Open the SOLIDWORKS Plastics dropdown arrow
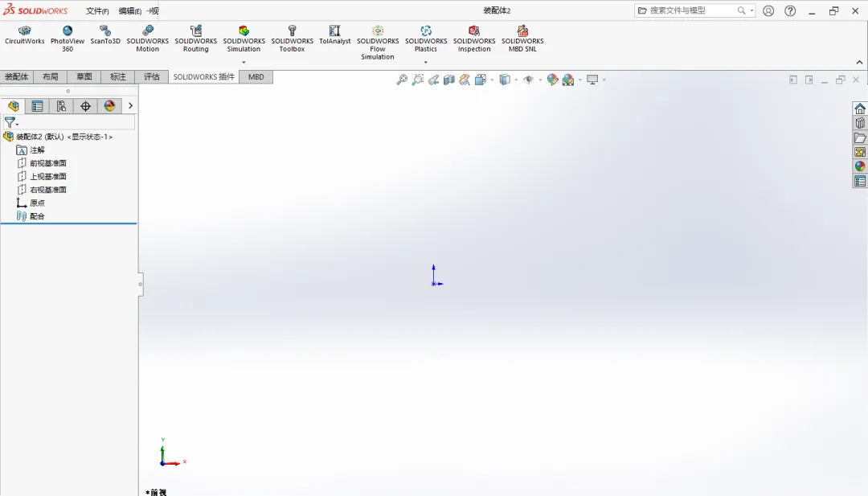The width and height of the screenshot is (868, 496). (x=426, y=62)
